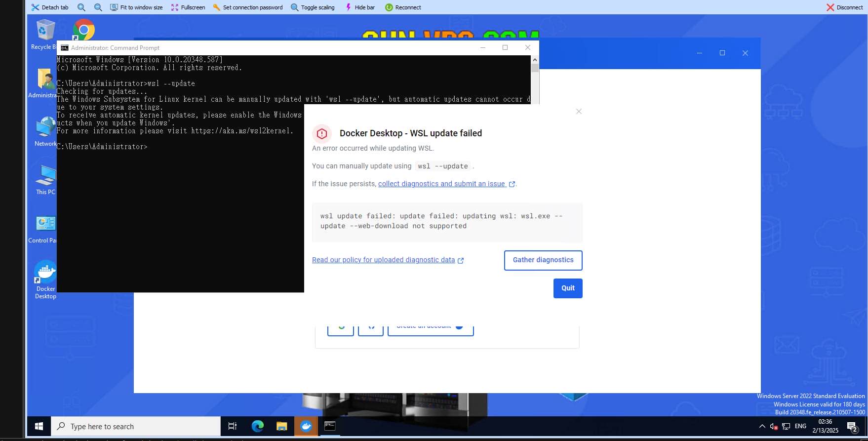Zoom in with the plus magnifier icon
The image size is (868, 441).
(81, 7)
